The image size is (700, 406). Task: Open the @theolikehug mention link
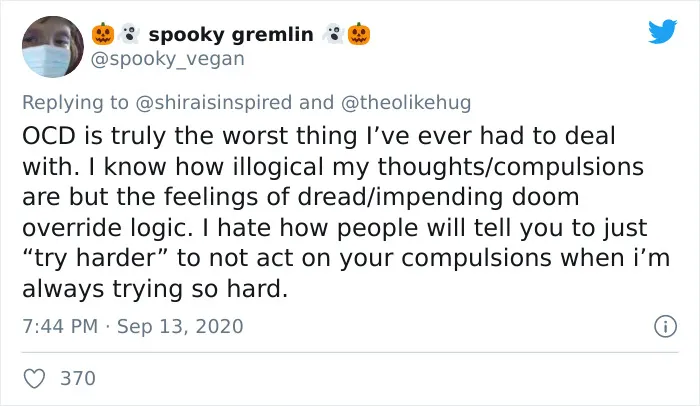pos(406,102)
